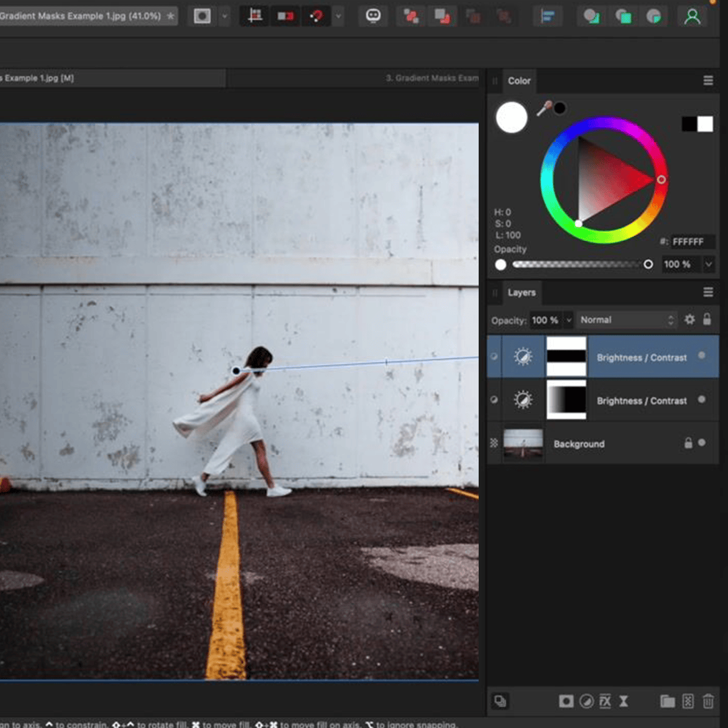Add a live filter layer
728x728 pixels.
[624, 701]
